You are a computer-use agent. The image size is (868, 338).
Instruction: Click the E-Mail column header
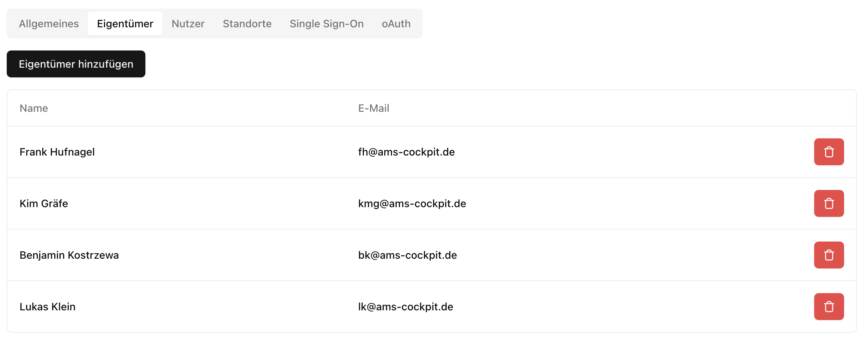click(373, 108)
